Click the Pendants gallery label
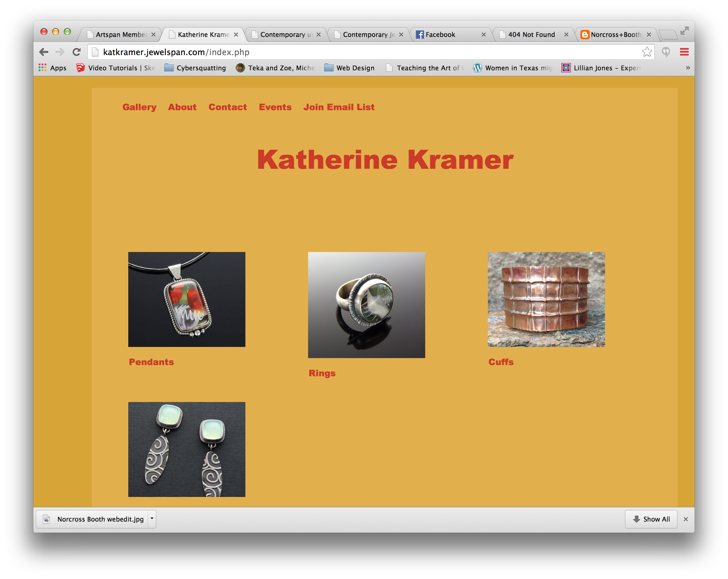The width and height of the screenshot is (728, 579). 151,362
